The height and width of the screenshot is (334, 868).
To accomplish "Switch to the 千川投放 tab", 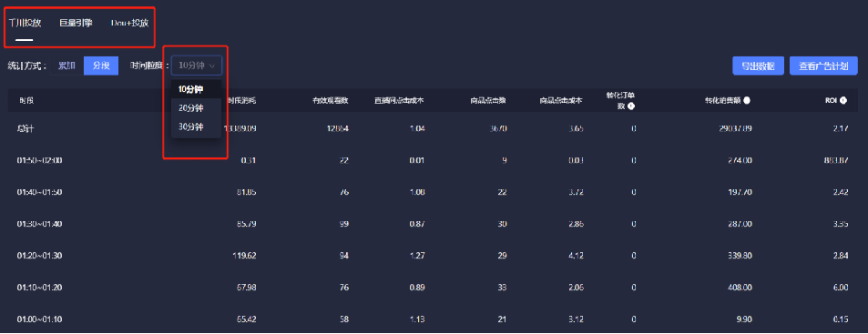I will point(25,24).
